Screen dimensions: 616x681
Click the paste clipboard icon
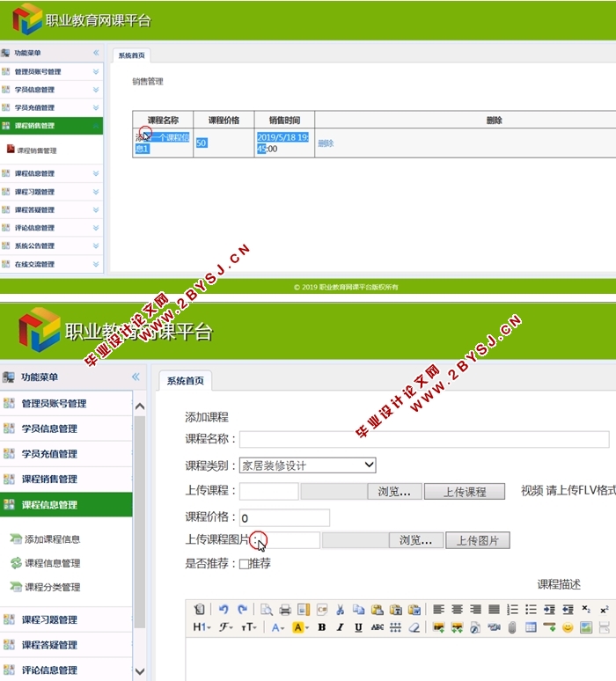click(x=377, y=610)
